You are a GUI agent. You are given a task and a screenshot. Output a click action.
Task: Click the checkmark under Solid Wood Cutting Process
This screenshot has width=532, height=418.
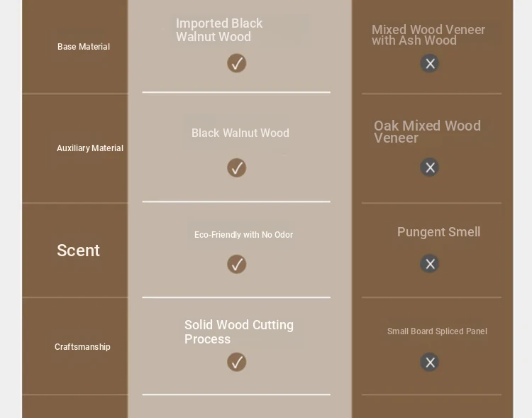(236, 362)
